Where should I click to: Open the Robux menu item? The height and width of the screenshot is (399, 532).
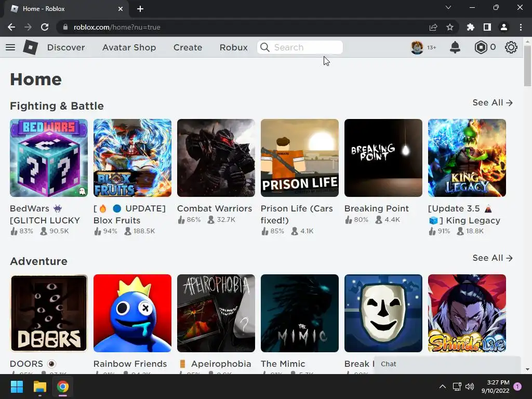[x=233, y=47]
